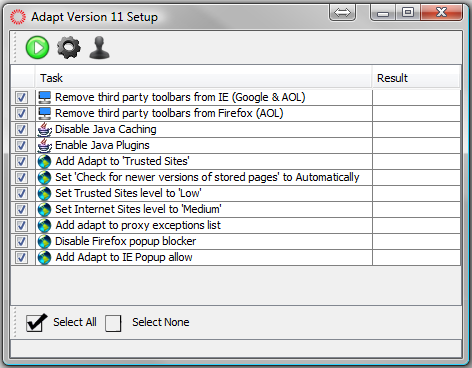This screenshot has height=368, width=472.
Task: Click the user silhouette toolbar icon
Action: (99, 48)
